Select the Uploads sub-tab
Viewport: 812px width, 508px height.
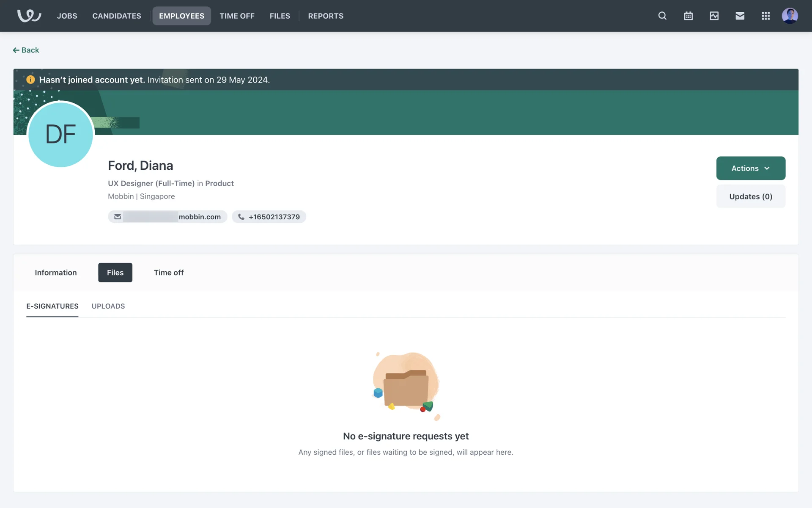click(108, 306)
